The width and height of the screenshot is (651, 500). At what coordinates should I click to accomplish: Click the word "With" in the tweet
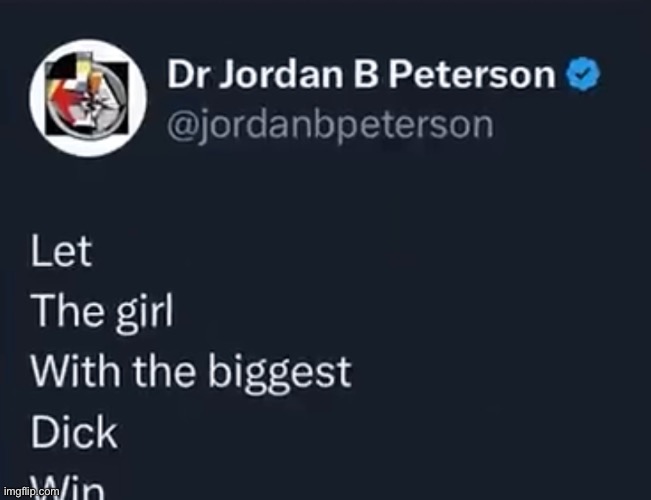point(76,370)
